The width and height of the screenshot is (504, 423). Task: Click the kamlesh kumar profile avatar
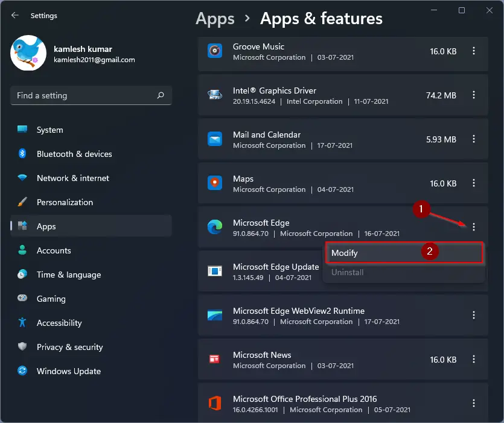(28, 53)
